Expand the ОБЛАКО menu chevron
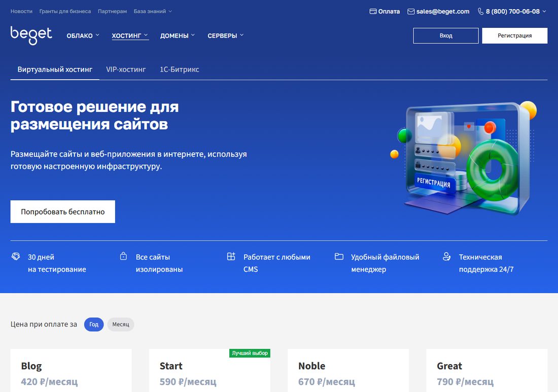558x392 pixels. tap(97, 35)
